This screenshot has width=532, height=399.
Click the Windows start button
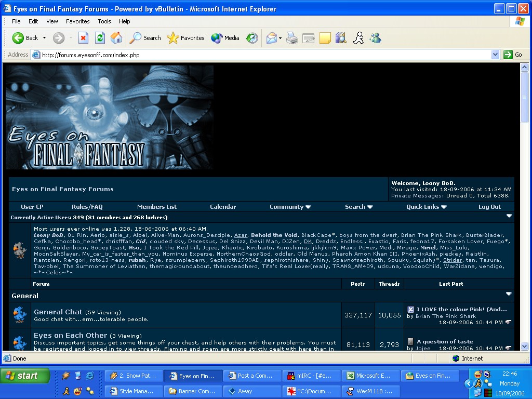click(25, 376)
